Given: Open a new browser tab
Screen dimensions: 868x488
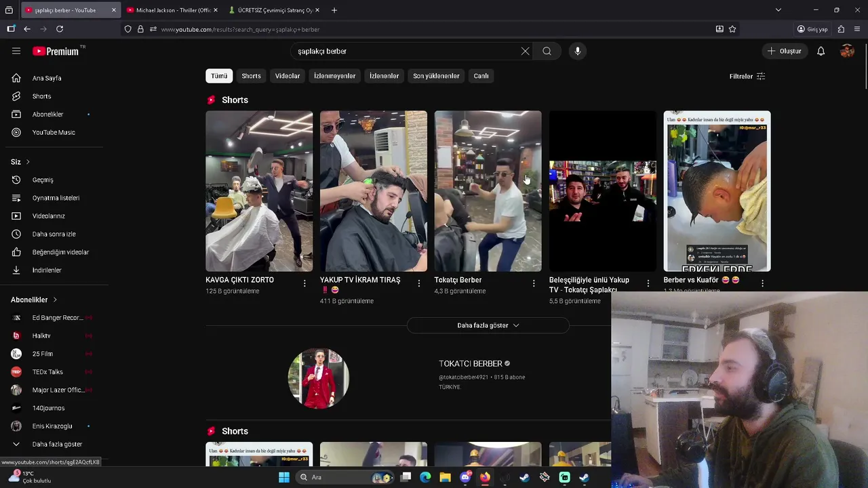Looking at the screenshot, I should pos(334,10).
